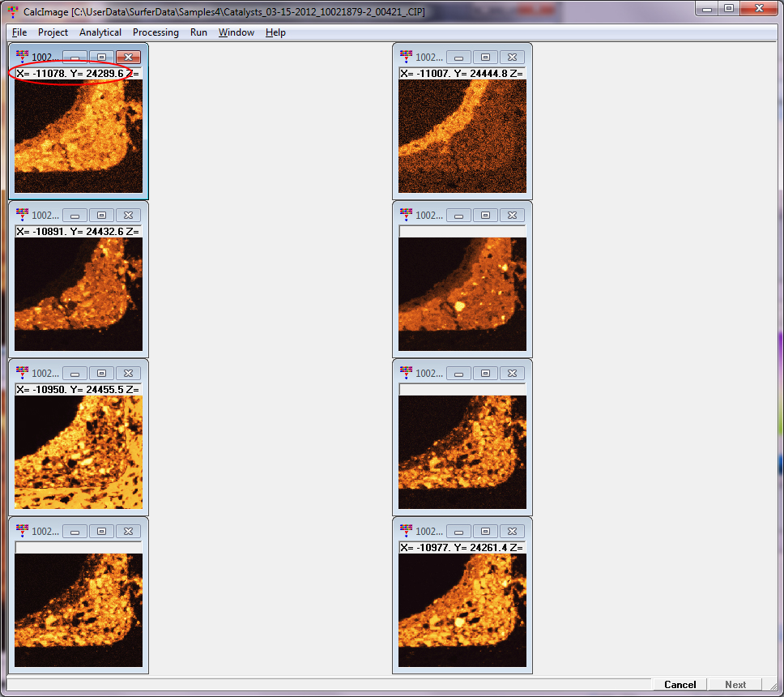This screenshot has width=784, height=697.
Task: Click the Next button
Action: click(735, 685)
